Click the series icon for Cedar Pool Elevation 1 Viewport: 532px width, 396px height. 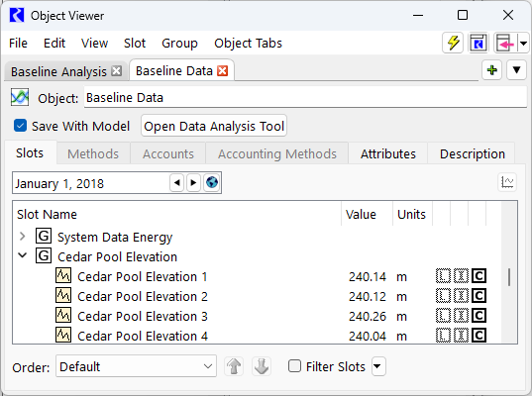[63, 276]
